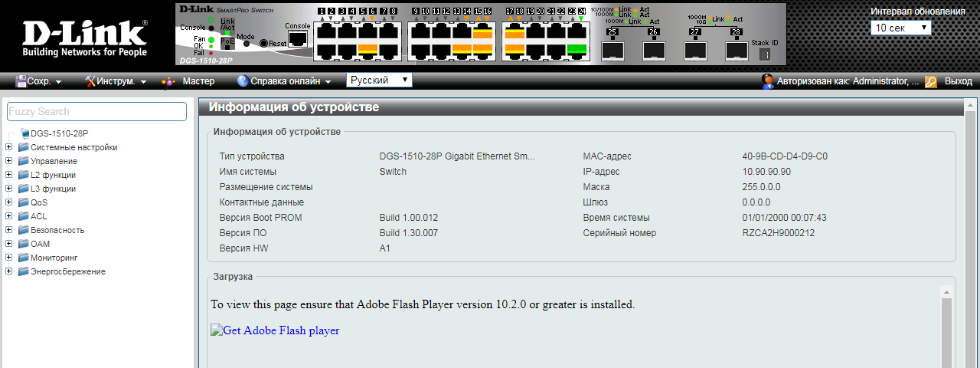The height and width of the screenshot is (368, 980).
Task: Click the Boot PROM version Build 1.00.012
Action: tap(409, 218)
